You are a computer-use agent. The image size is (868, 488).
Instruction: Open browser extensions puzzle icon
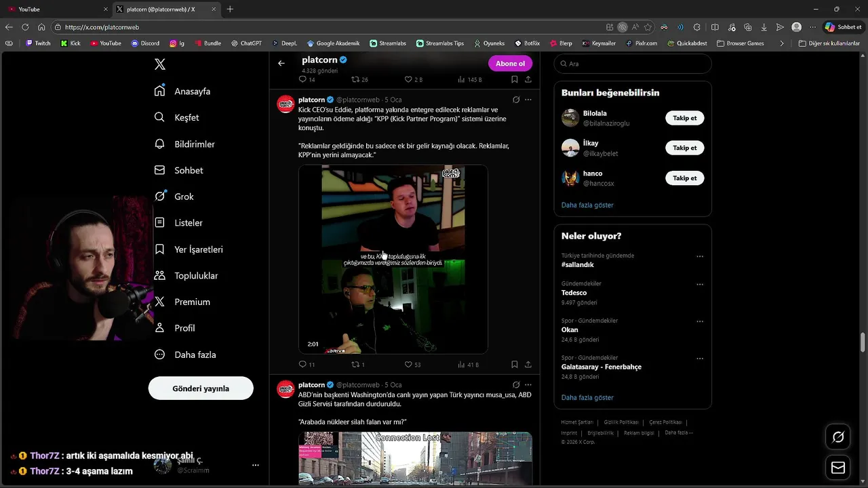click(x=697, y=27)
